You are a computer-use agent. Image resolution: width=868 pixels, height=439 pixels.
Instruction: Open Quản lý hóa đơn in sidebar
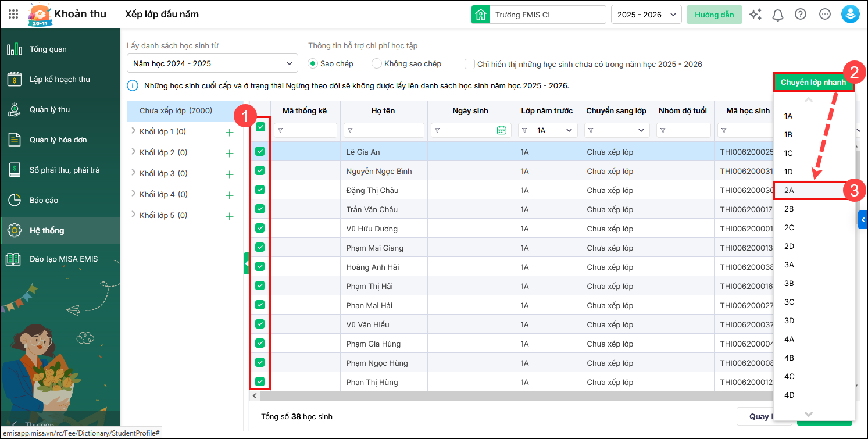58,140
